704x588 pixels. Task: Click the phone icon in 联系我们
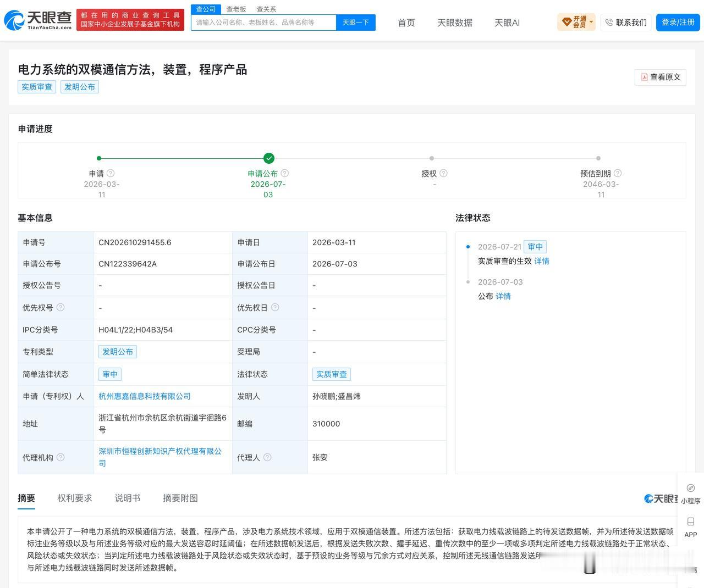[609, 23]
